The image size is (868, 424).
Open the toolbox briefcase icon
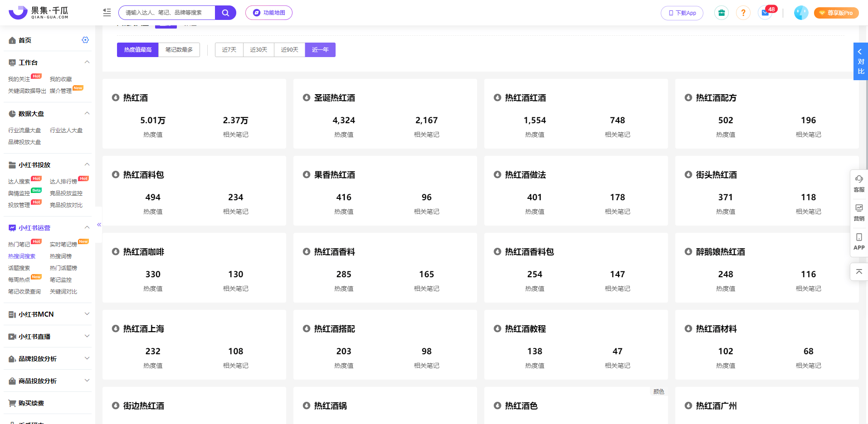click(722, 13)
